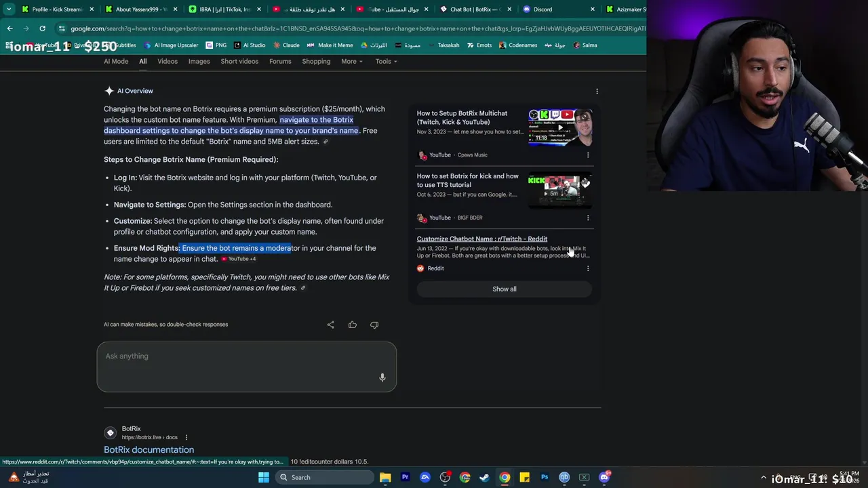
Task: Open options for the Reddit source
Action: [x=588, y=268]
